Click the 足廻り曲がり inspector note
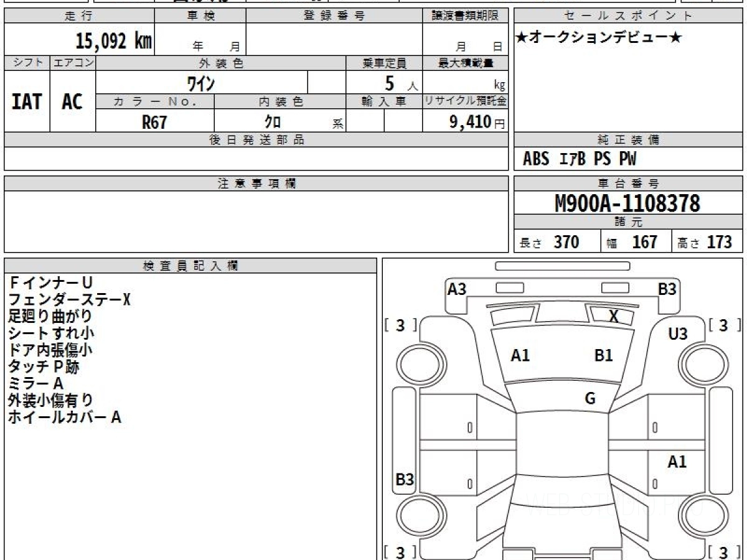Viewport: 747px width, 560px height. tap(50, 317)
